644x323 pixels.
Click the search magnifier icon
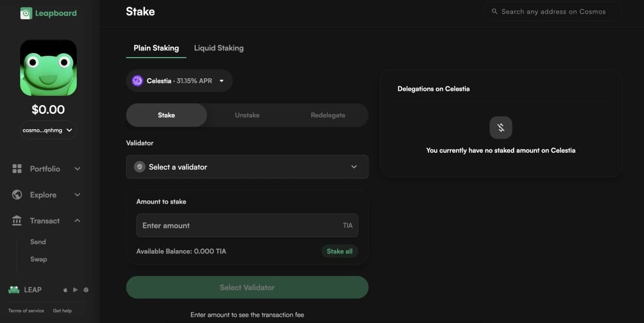[x=494, y=11]
